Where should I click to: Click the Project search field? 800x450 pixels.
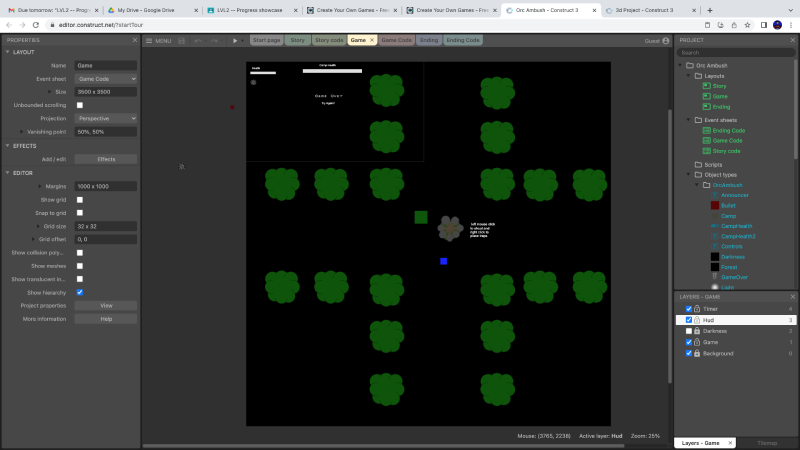tap(735, 53)
